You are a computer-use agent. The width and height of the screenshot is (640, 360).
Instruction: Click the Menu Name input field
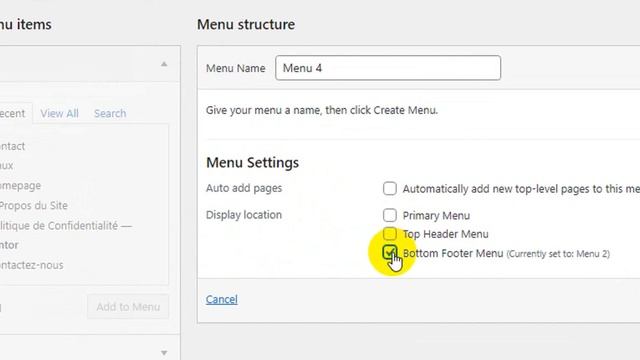pyautogui.click(x=388, y=68)
